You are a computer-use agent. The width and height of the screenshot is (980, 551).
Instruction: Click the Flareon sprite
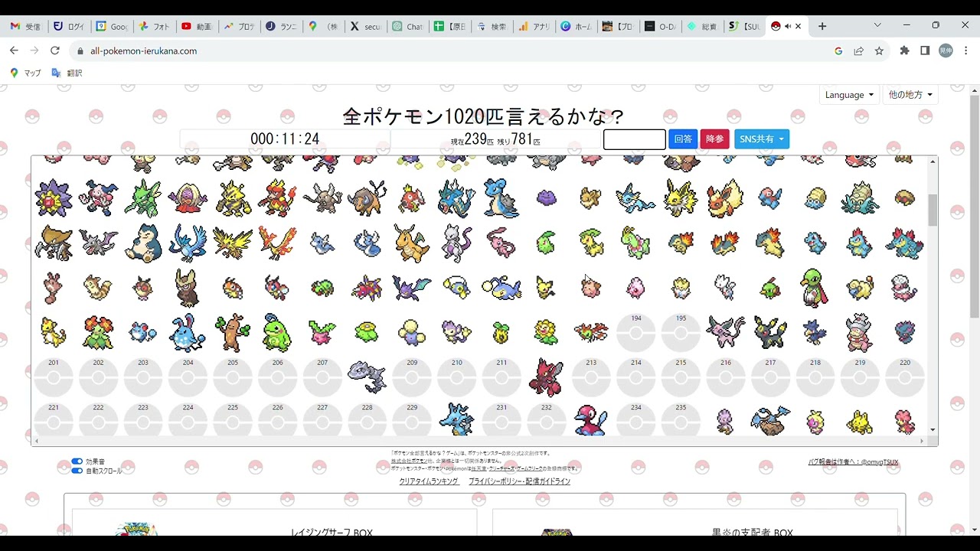point(725,198)
